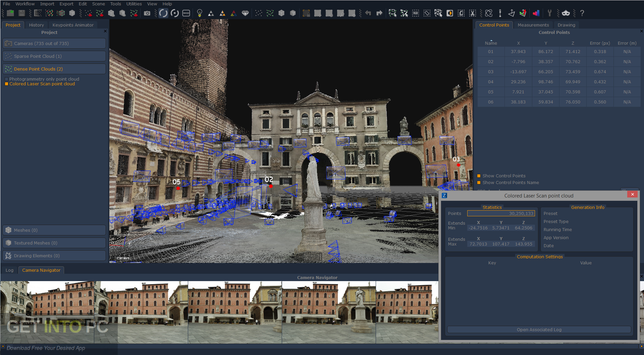Click the scissors selection cut tool

[472, 13]
